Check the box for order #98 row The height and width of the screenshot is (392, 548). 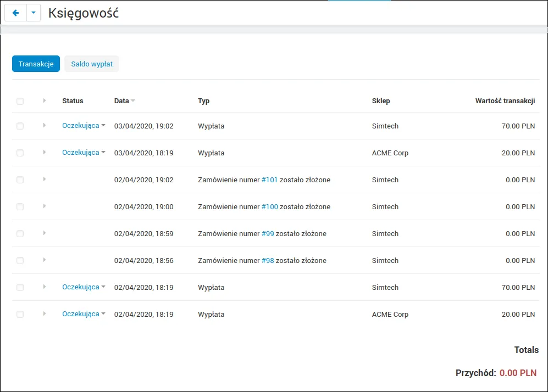point(20,260)
